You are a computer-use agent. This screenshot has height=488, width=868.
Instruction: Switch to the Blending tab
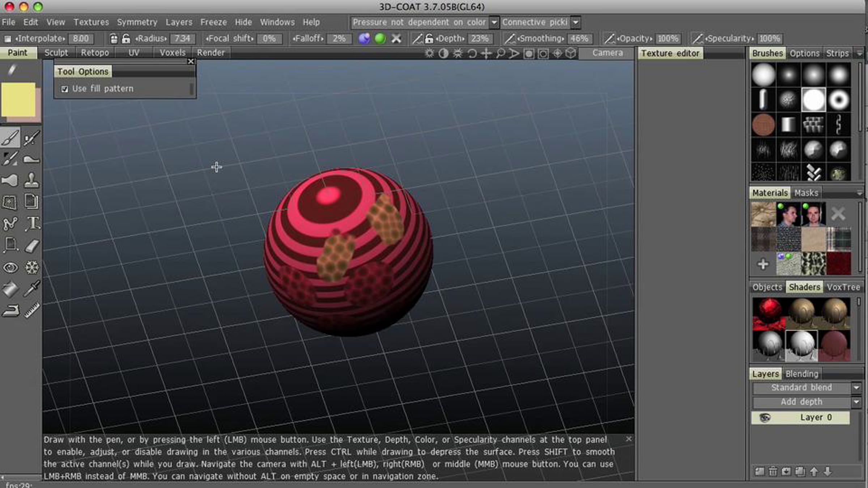[x=802, y=374]
